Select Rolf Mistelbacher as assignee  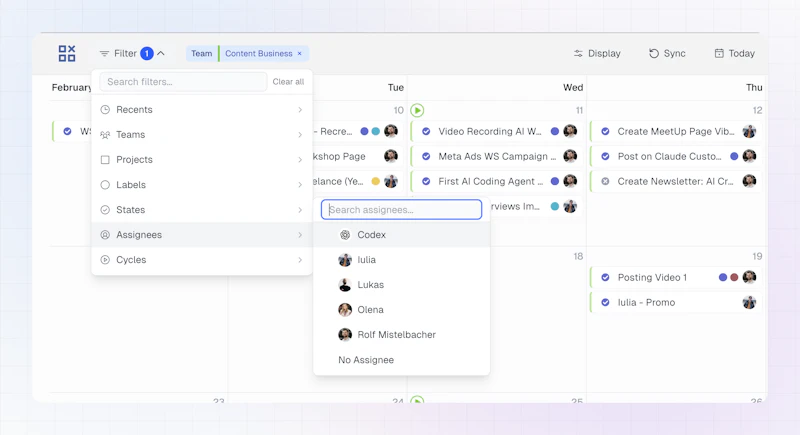click(402, 335)
